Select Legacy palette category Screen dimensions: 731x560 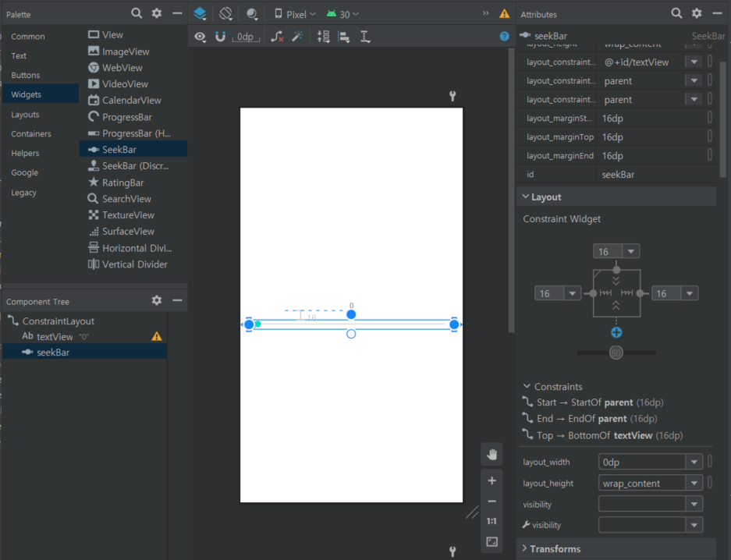pos(23,193)
